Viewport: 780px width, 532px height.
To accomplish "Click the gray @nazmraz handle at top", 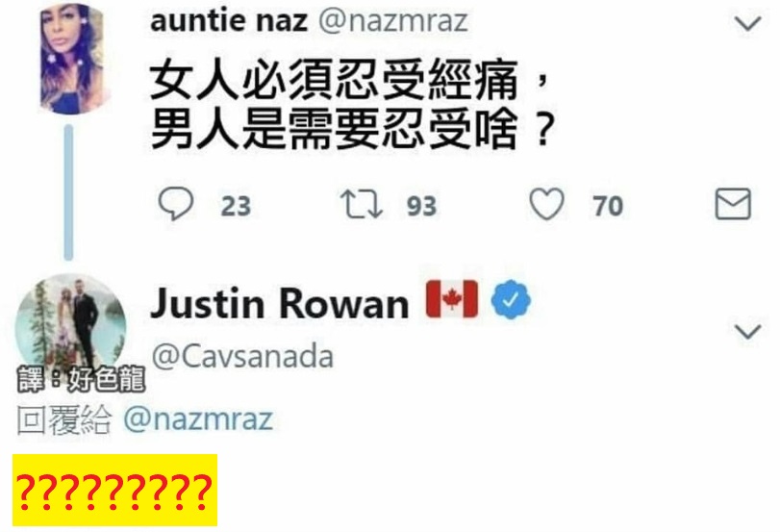I will pyautogui.click(x=393, y=21).
